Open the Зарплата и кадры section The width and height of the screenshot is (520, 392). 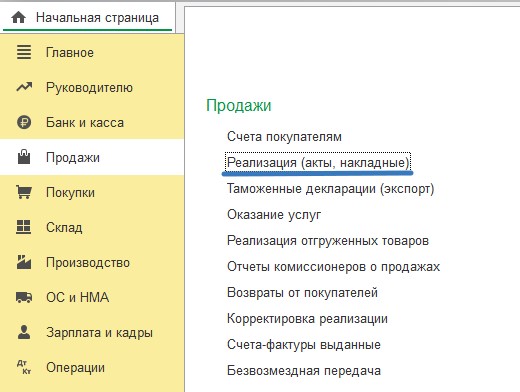(x=92, y=332)
